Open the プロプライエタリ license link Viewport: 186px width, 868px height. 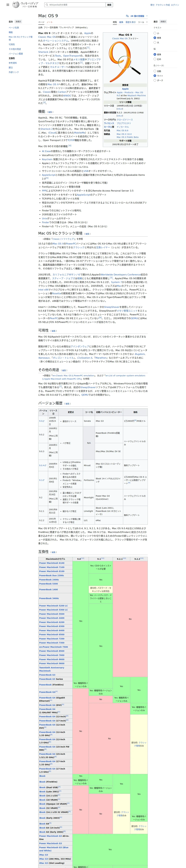[124, 123]
